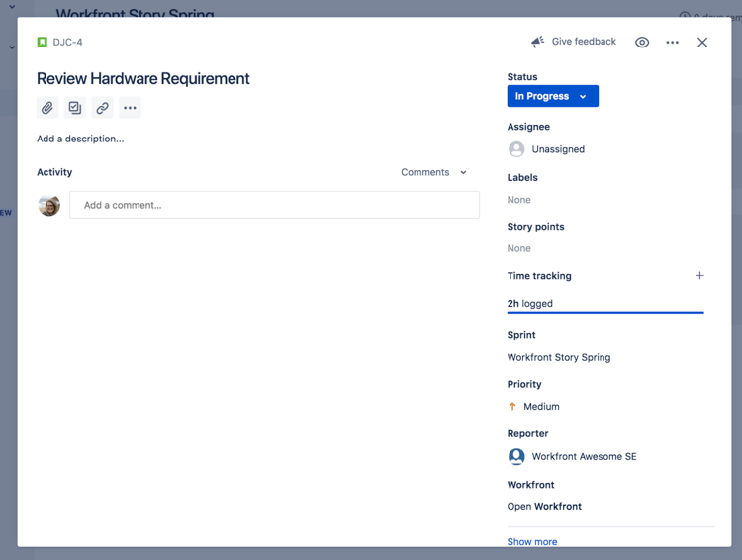Click the Unassigned assignee value

pos(558,149)
